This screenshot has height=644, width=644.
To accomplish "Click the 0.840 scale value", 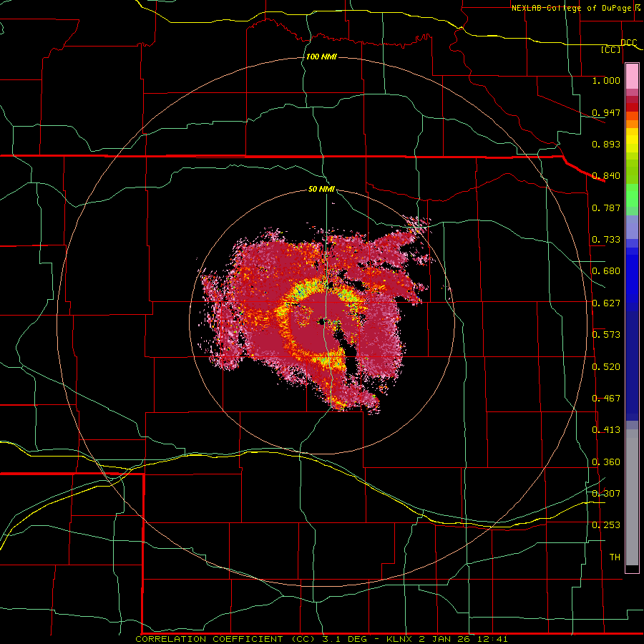I will pyautogui.click(x=606, y=176).
